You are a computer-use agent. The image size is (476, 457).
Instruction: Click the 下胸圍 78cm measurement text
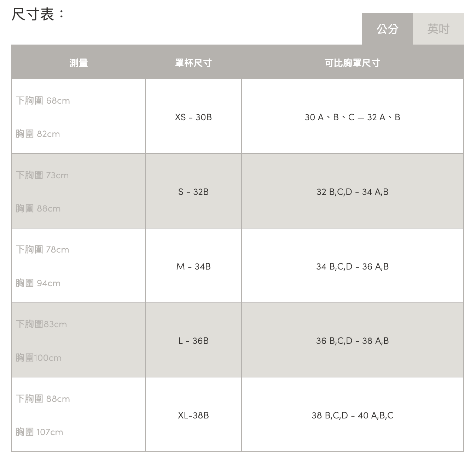coord(42,250)
